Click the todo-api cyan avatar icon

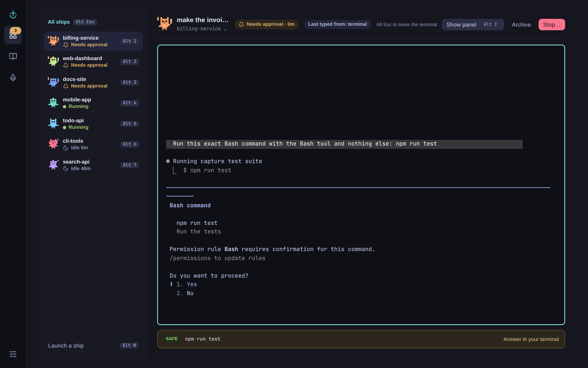point(53,123)
